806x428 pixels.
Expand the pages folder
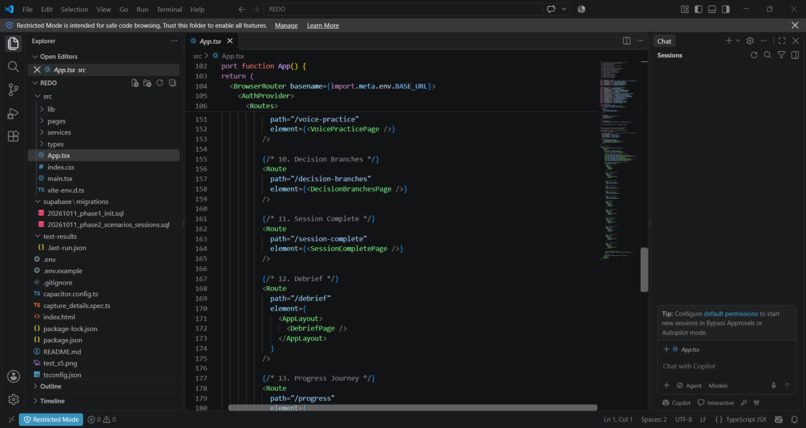pyautogui.click(x=56, y=121)
